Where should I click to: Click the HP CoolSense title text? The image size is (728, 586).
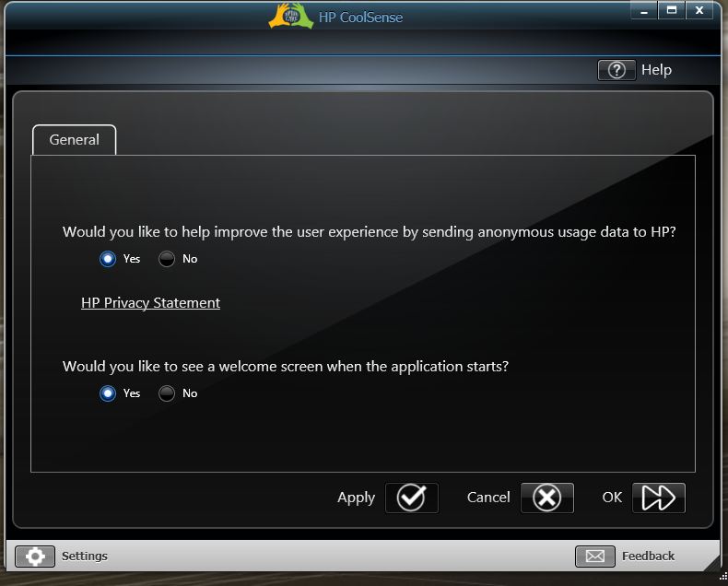point(360,18)
